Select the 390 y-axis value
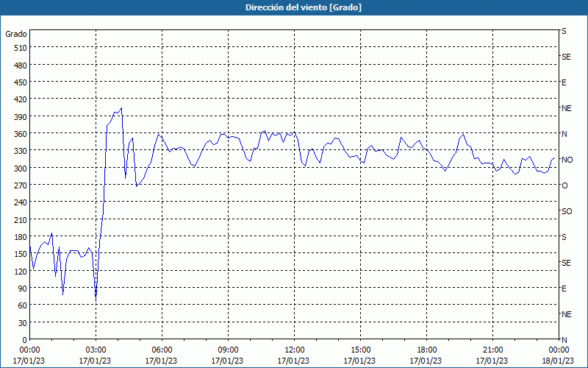 pyautogui.click(x=21, y=117)
